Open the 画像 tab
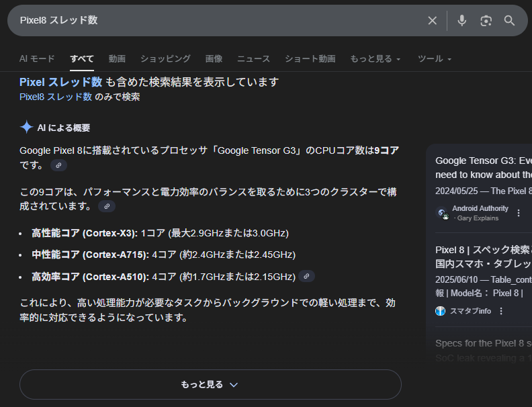 pyautogui.click(x=214, y=58)
